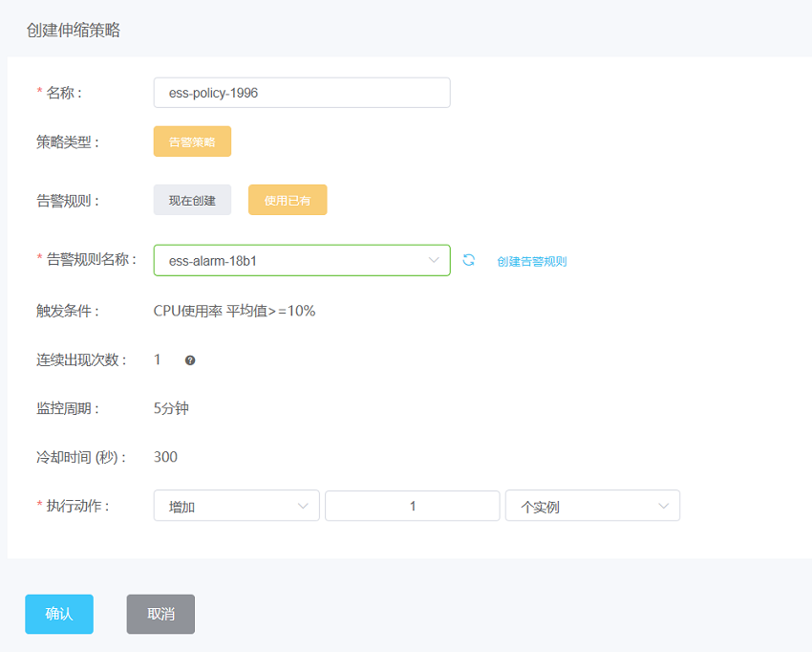Click the chevron arrow on the 个实例 selector

coord(663,506)
